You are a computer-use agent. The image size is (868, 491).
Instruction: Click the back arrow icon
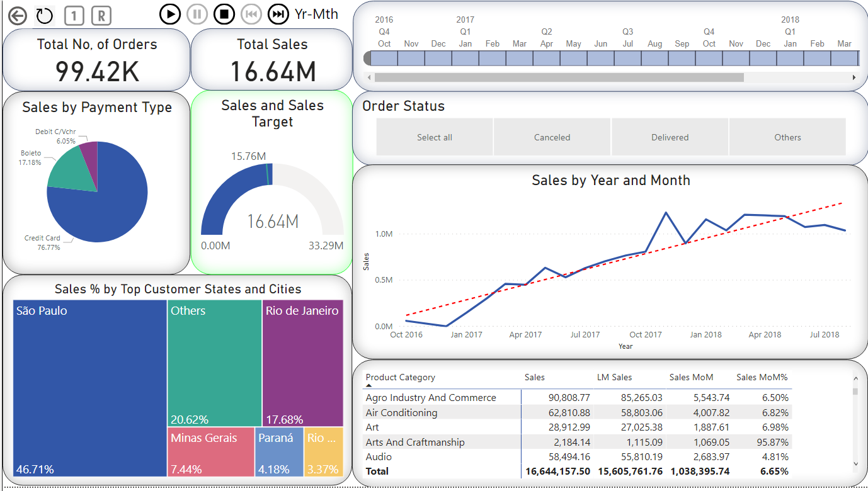pos(18,16)
